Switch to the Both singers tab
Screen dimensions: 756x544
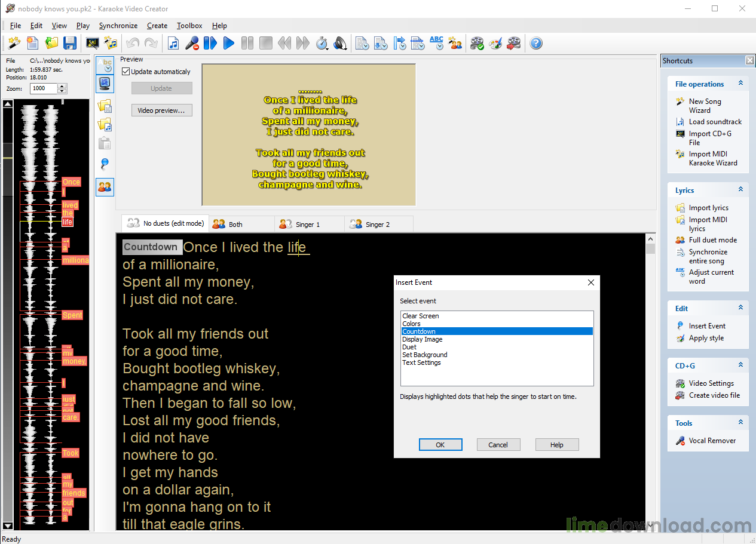(241, 223)
